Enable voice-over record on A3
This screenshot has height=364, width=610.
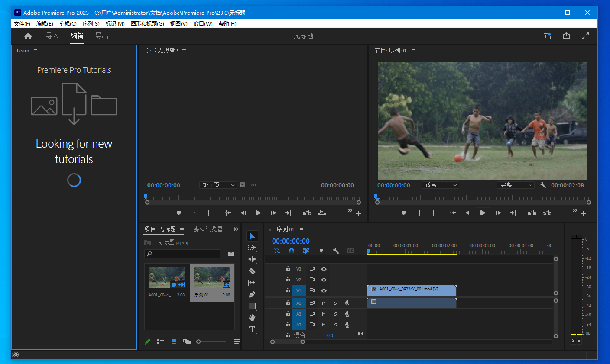click(347, 325)
